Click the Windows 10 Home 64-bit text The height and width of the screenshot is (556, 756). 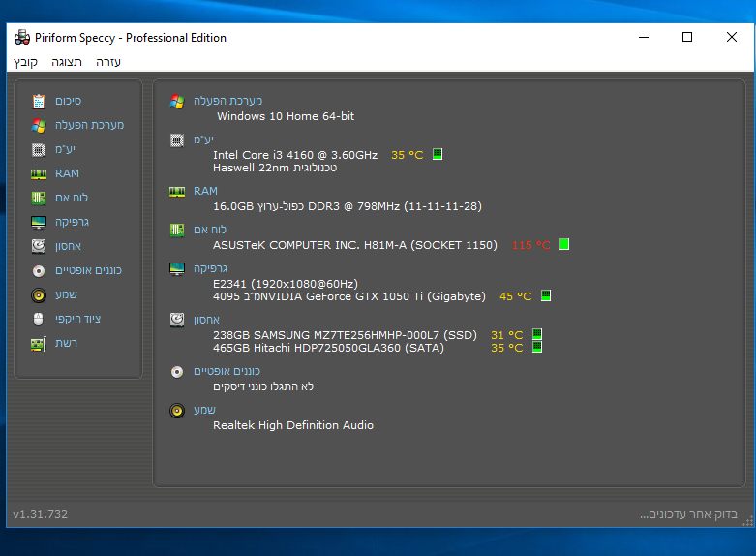click(286, 116)
